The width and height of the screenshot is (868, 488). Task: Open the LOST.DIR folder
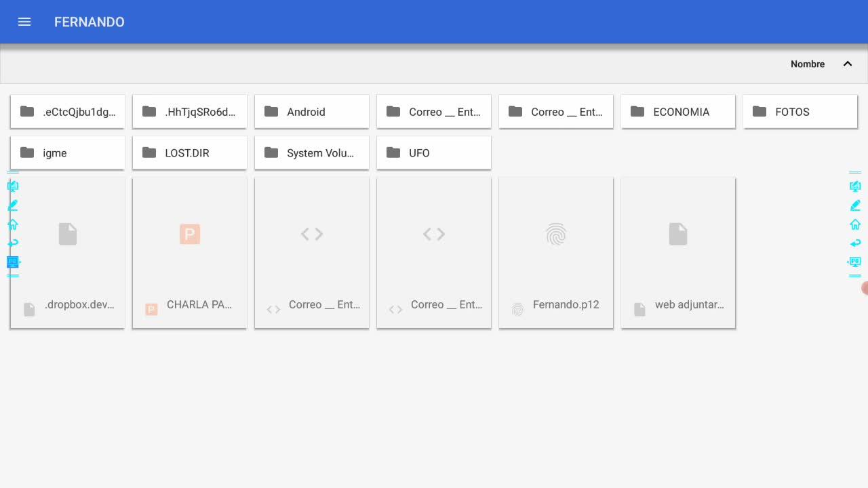tap(190, 152)
